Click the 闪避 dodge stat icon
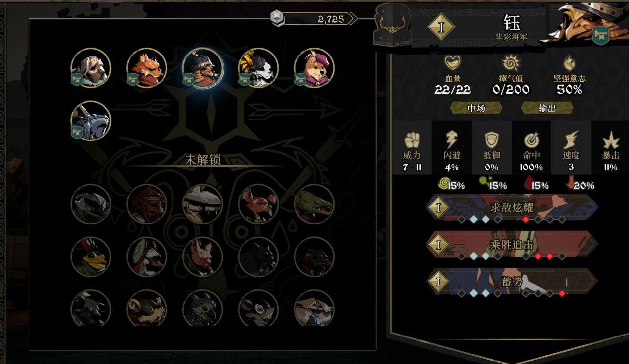The width and height of the screenshot is (629, 364). [452, 140]
